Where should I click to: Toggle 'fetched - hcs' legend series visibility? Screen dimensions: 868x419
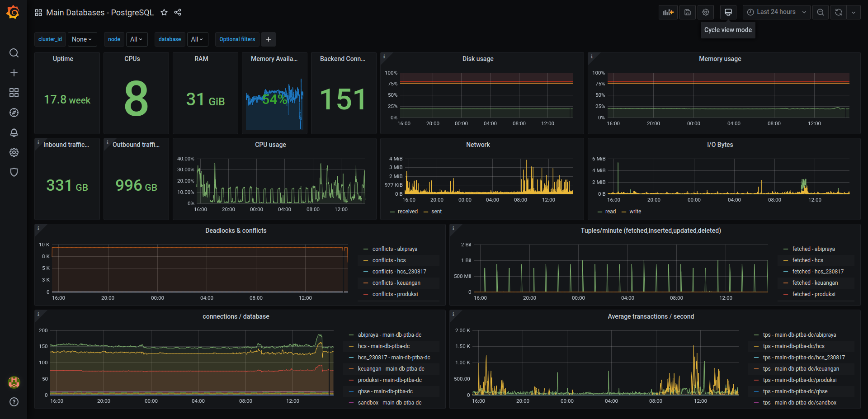[807, 260]
